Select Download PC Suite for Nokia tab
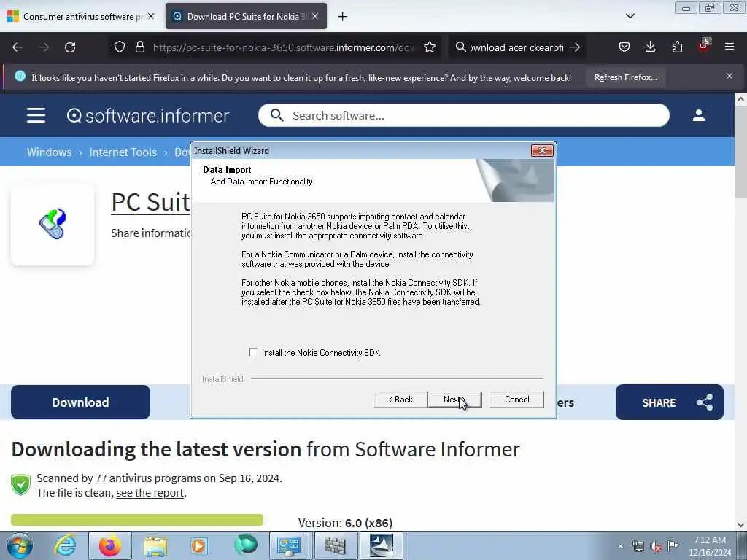Image resolution: width=747 pixels, height=560 pixels. [x=247, y=17]
